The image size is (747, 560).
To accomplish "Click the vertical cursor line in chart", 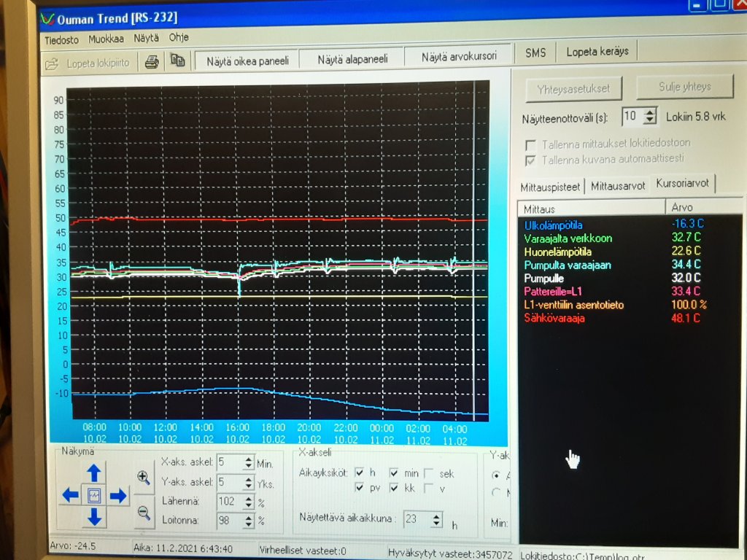I will (x=474, y=251).
